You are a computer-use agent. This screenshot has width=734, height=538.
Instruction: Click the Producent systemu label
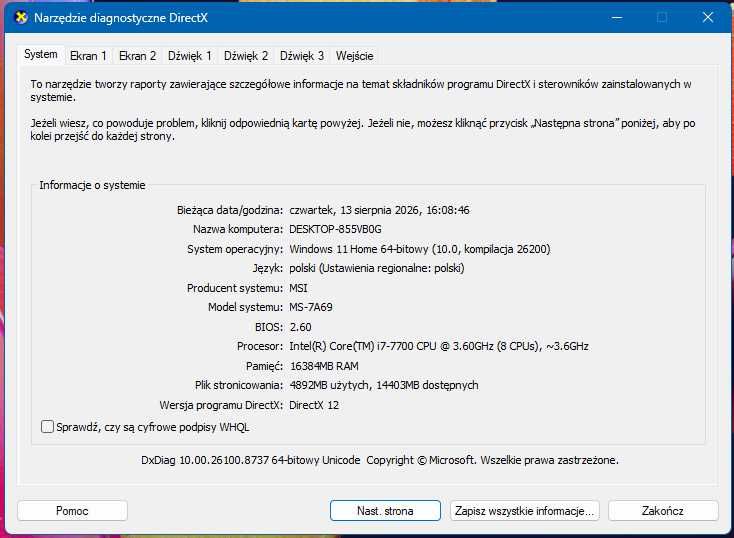(x=235, y=288)
